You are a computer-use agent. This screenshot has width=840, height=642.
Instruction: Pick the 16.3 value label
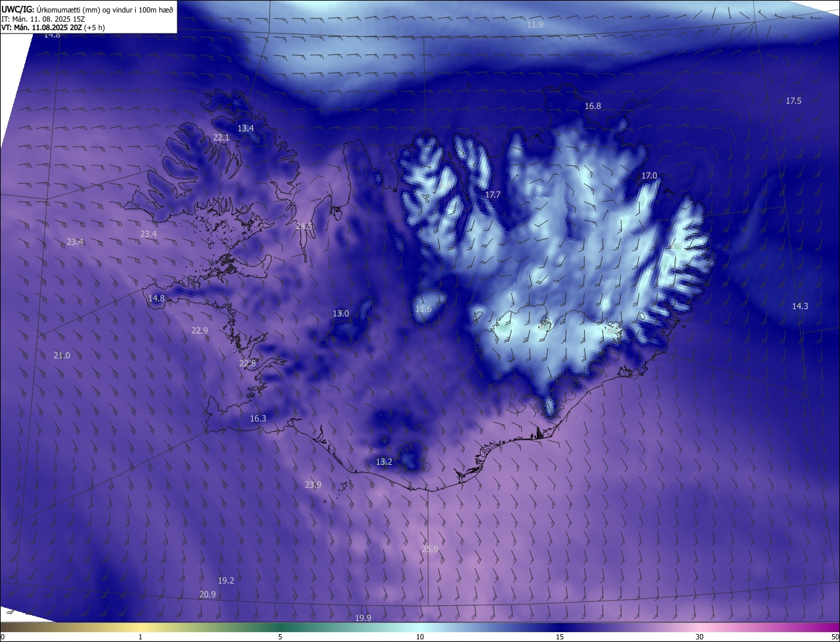258,418
